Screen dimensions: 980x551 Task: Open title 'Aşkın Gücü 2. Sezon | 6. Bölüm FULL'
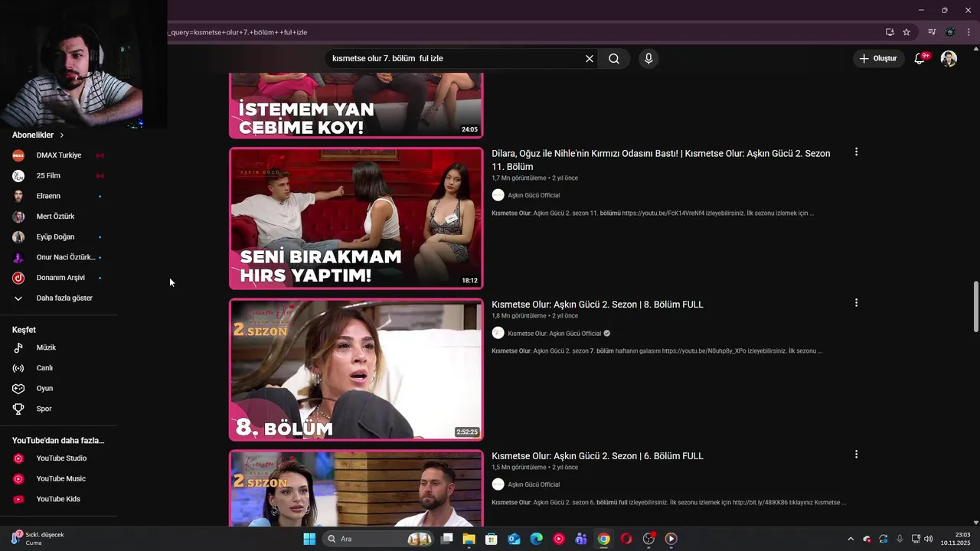pyautogui.click(x=597, y=456)
